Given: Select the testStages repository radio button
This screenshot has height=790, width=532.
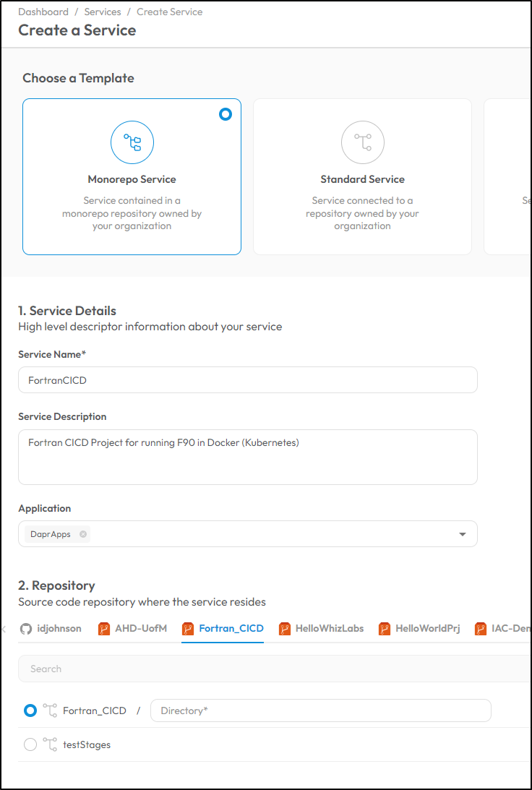Looking at the screenshot, I should (30, 744).
